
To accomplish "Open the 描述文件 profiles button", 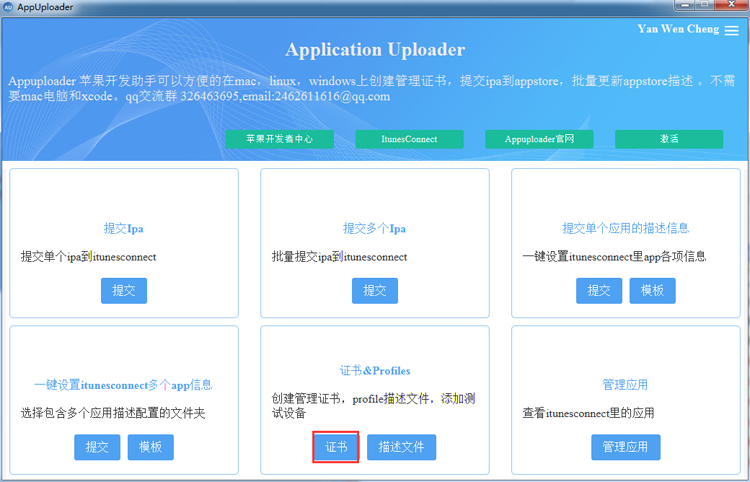I will tap(401, 447).
